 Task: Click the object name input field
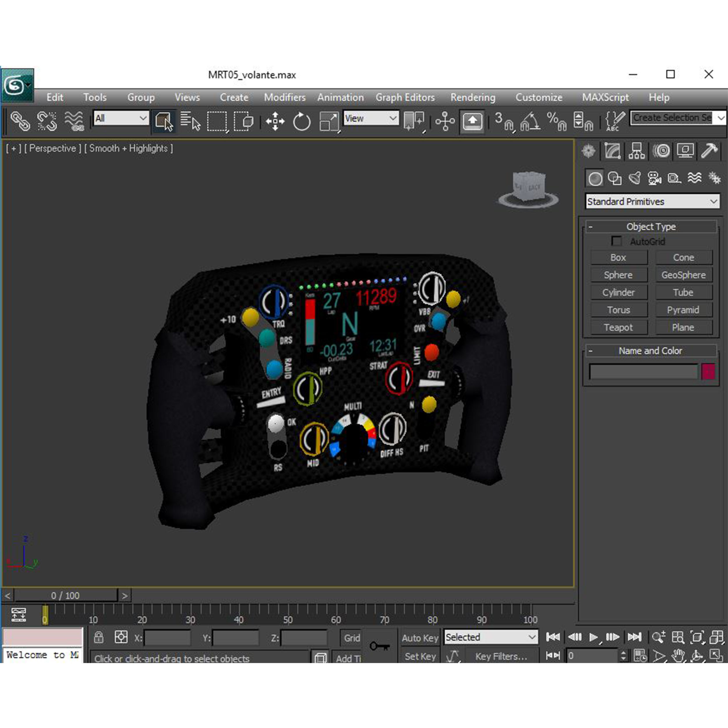(644, 372)
